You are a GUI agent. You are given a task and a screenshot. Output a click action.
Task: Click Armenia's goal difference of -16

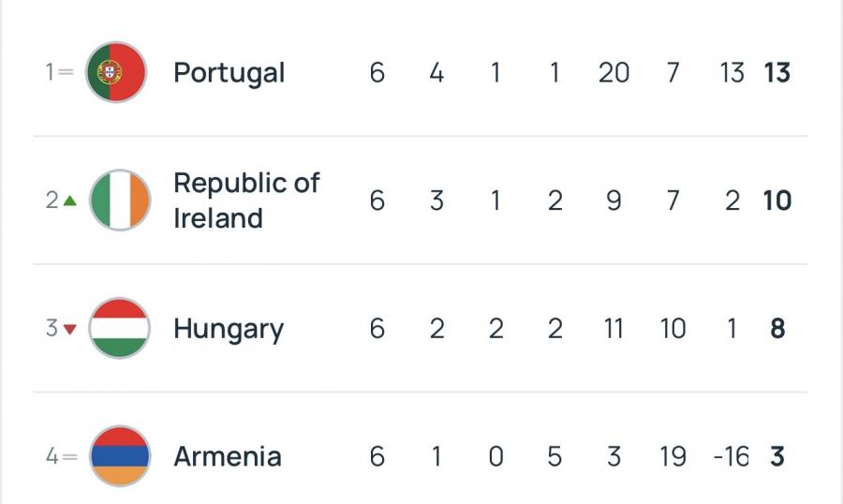(x=731, y=456)
